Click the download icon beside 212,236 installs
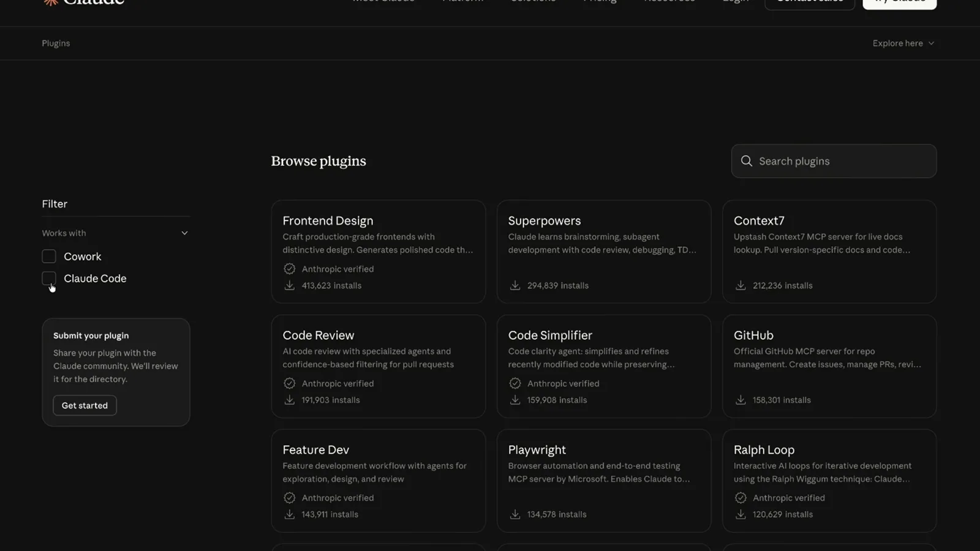Image resolution: width=980 pixels, height=551 pixels. click(x=741, y=285)
